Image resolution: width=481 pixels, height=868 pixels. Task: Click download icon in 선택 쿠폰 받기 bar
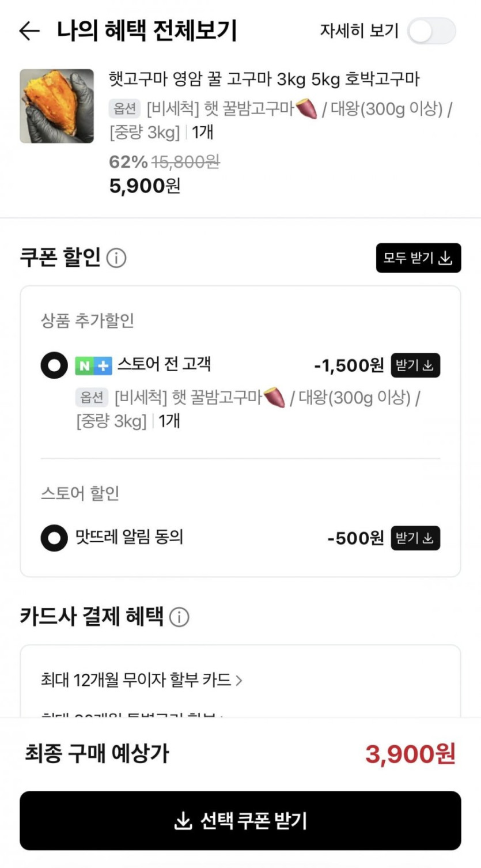183,821
